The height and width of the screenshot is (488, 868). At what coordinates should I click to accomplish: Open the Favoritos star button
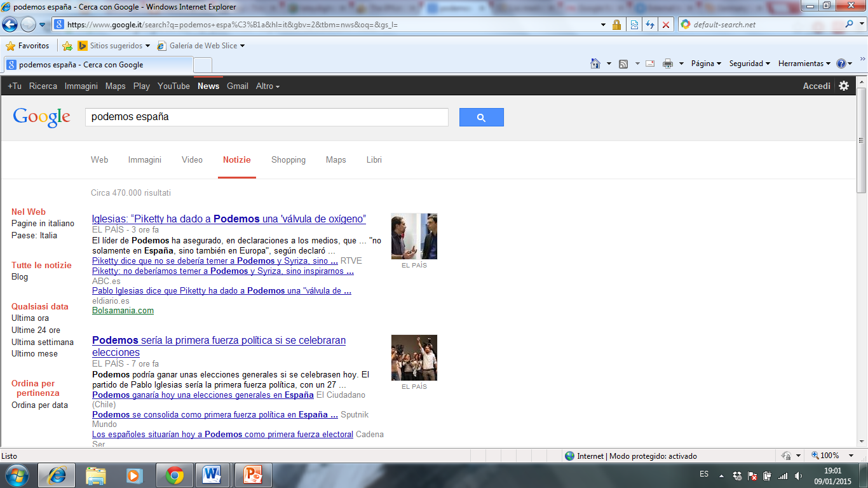(x=27, y=46)
